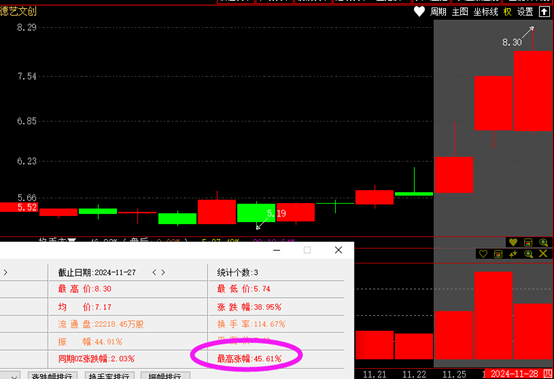Click the 换手率排行 ranking button
The image size is (554, 379).
tap(110, 376)
